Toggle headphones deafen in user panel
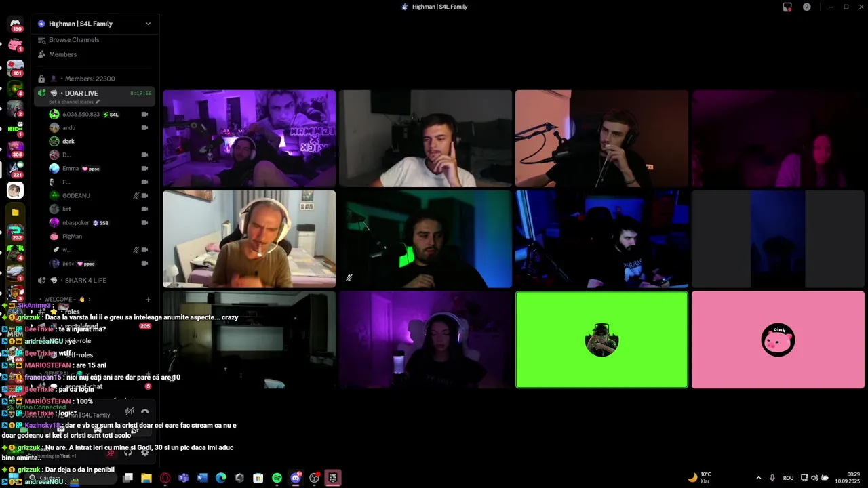This screenshot has height=488, width=868. (x=128, y=453)
